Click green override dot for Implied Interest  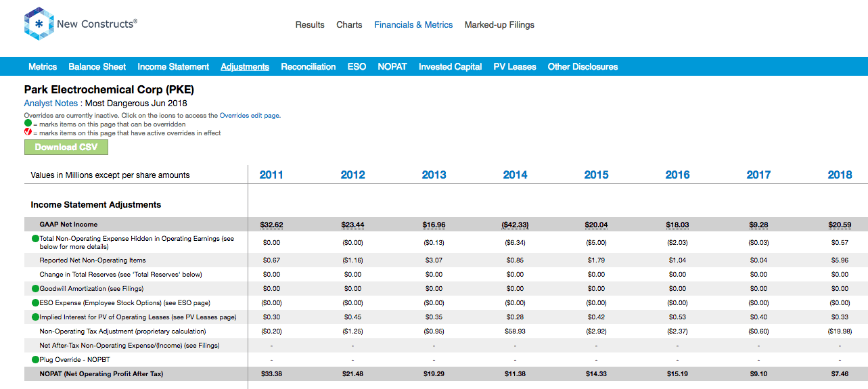pyautogui.click(x=35, y=317)
